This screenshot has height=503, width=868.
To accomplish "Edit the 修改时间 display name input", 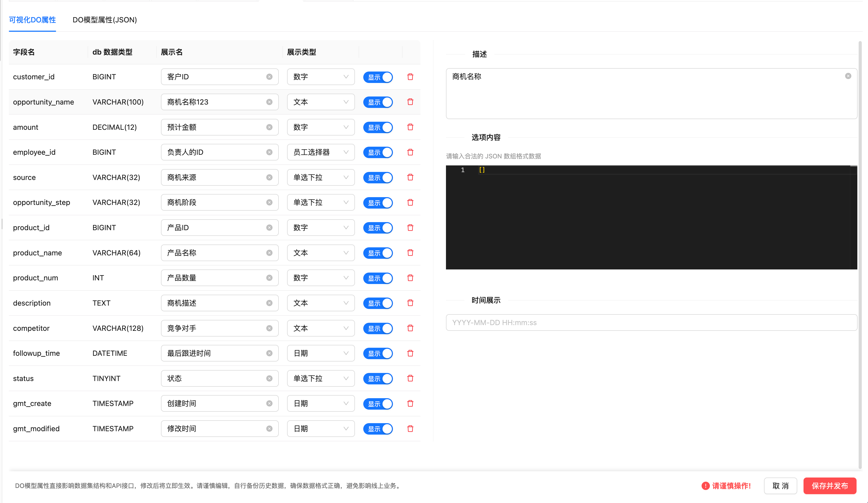I will [x=220, y=429].
